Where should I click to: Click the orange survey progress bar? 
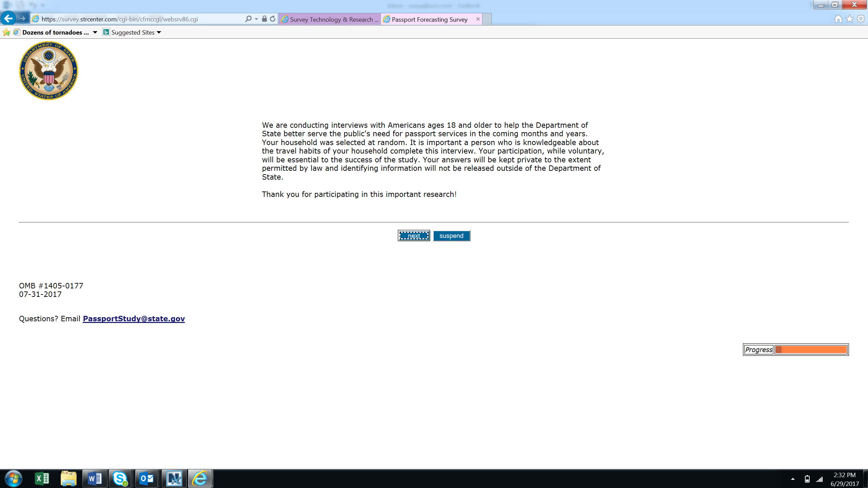click(811, 350)
